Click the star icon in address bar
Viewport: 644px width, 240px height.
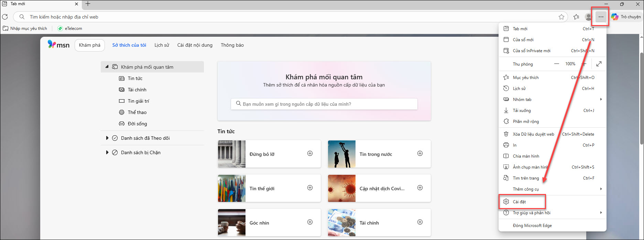[561, 17]
